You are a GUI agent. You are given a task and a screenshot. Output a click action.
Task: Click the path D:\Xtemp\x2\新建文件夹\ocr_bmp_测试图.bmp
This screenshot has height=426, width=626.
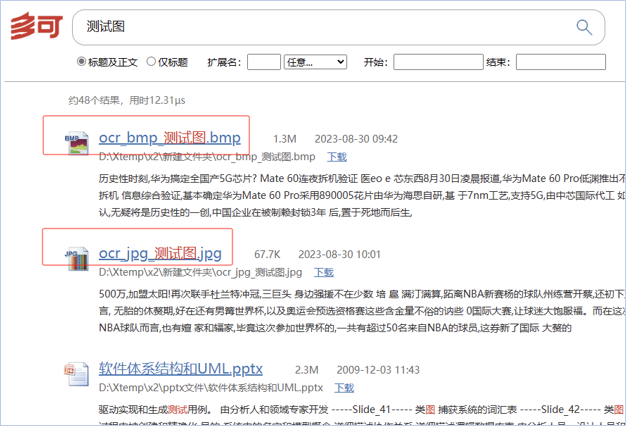coord(207,157)
